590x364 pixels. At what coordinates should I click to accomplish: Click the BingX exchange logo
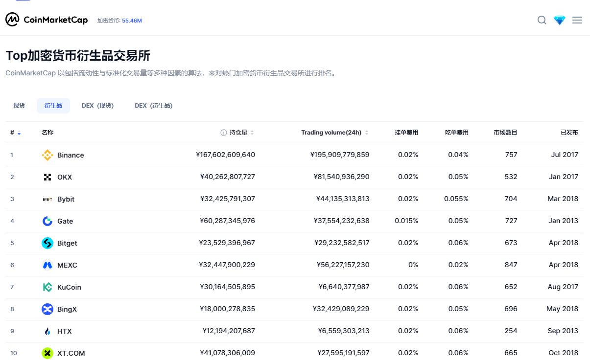click(47, 309)
